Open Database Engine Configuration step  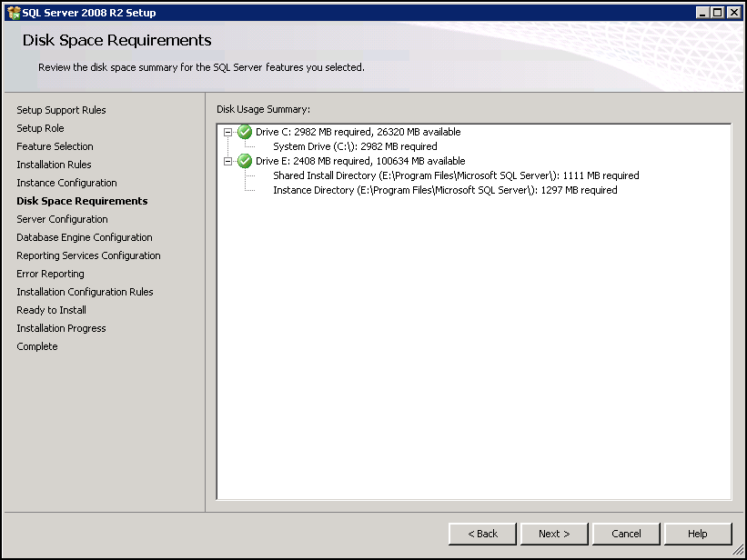coord(84,237)
